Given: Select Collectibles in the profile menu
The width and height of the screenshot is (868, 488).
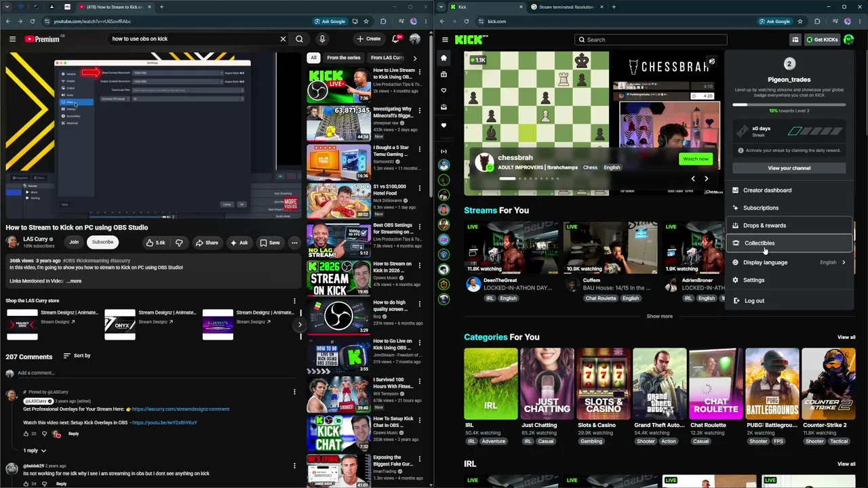Looking at the screenshot, I should 789,243.
